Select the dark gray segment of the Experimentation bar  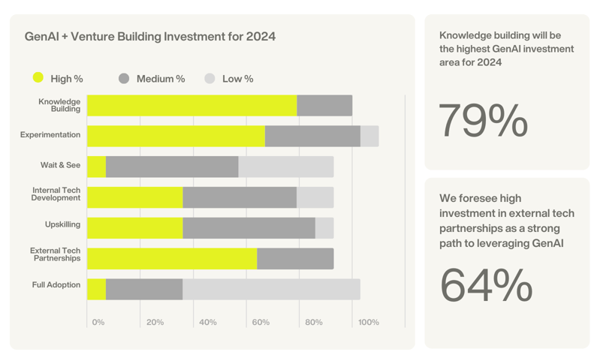[312, 136]
